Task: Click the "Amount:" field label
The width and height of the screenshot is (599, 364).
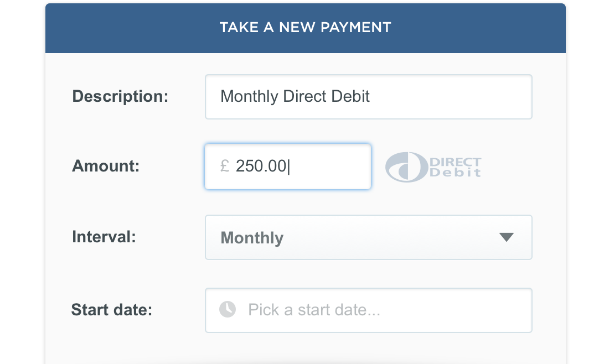Action: (106, 166)
